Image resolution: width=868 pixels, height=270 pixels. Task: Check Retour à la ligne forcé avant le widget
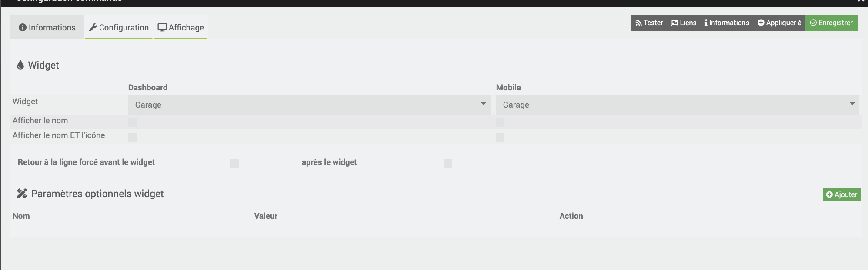tap(235, 163)
